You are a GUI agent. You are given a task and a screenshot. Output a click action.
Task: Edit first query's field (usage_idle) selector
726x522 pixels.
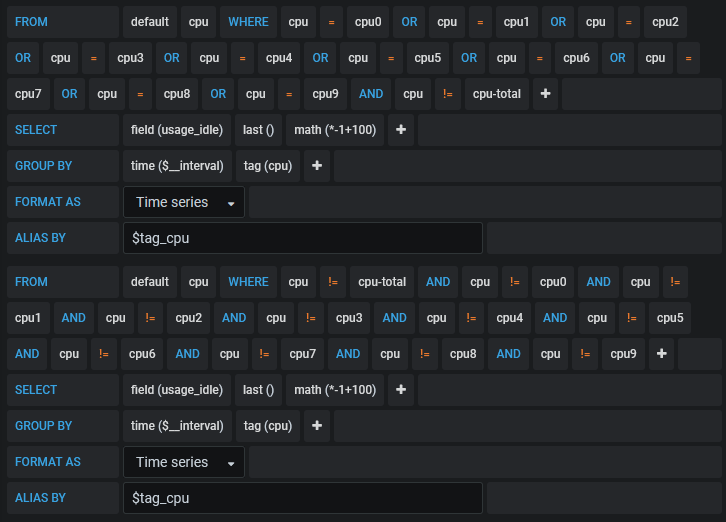click(x=177, y=130)
